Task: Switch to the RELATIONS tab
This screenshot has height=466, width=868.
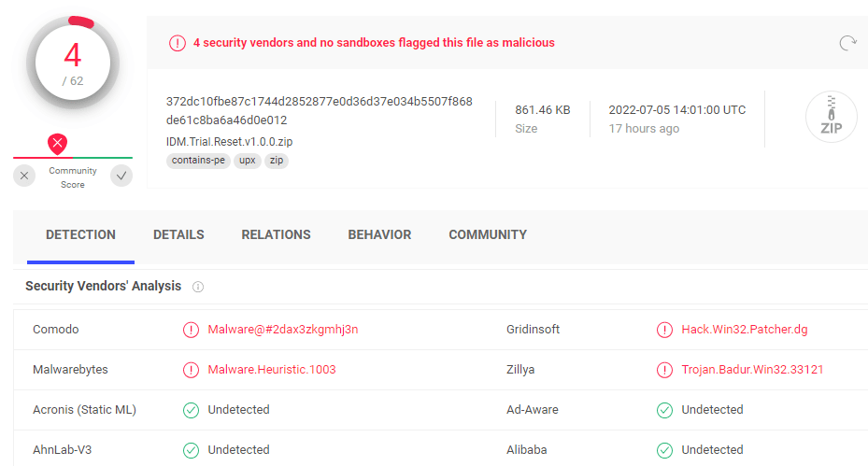Action: pos(276,234)
